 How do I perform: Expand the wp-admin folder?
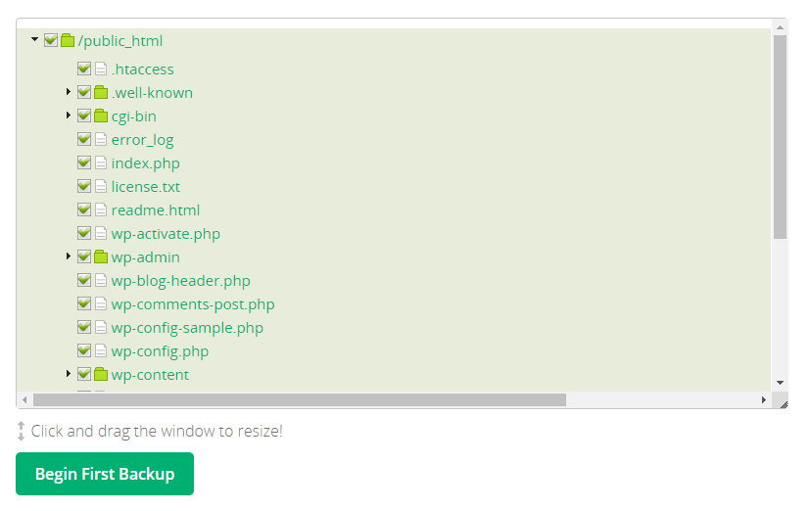pyautogui.click(x=69, y=256)
